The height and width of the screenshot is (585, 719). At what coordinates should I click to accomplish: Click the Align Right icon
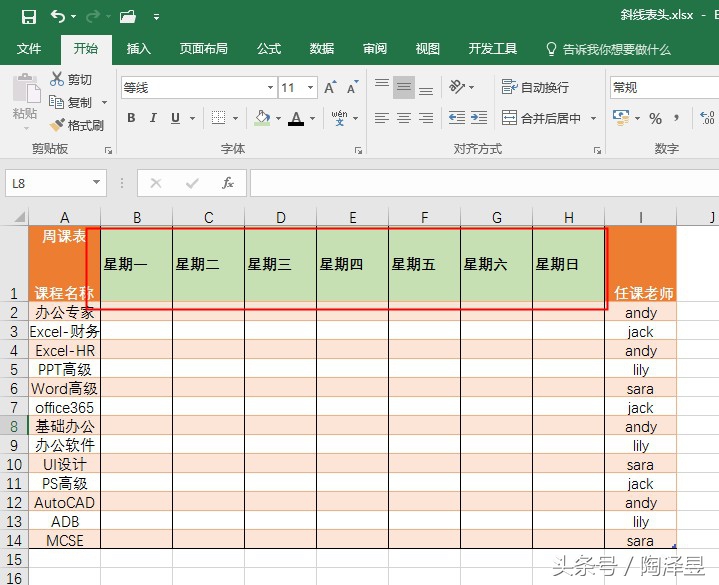pos(426,118)
